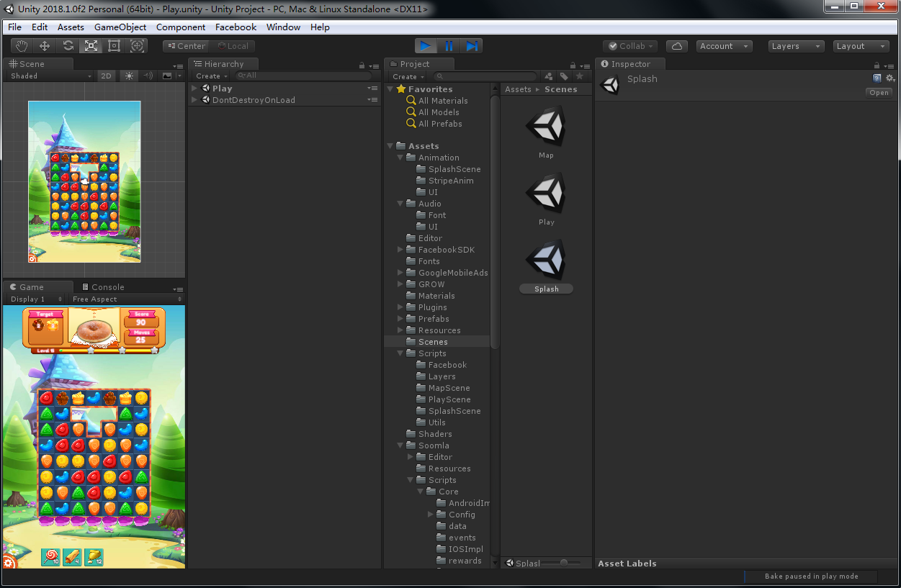Select the Rotate tool
Screen dimensions: 901x588
pos(68,46)
